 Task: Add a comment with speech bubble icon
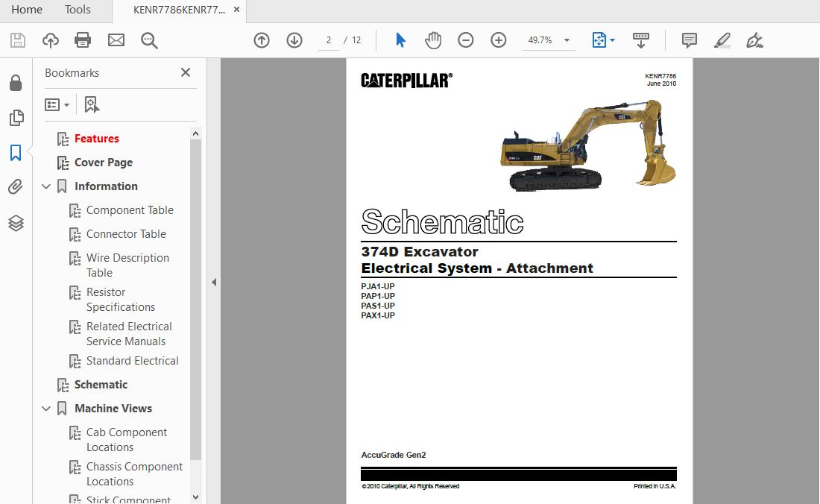point(690,40)
